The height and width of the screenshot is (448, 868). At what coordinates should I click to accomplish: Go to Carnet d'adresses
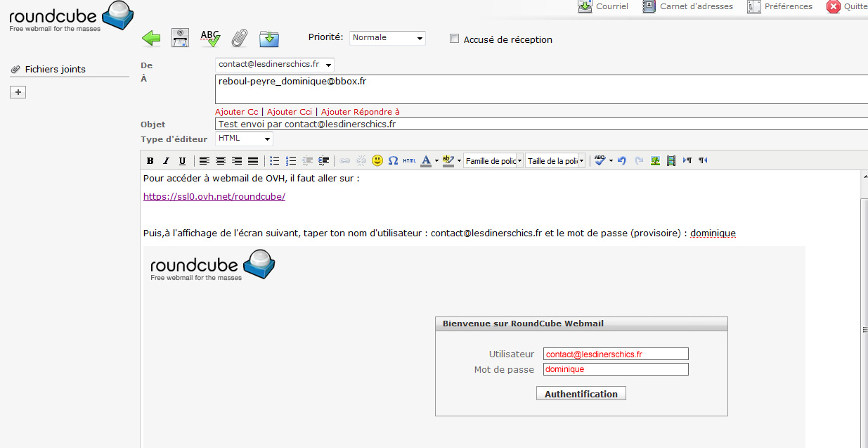pos(687,6)
